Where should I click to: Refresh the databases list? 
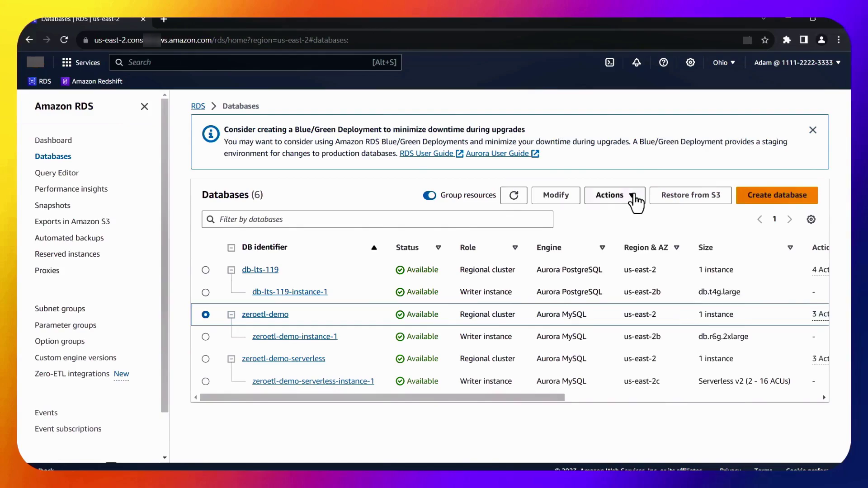tap(514, 195)
